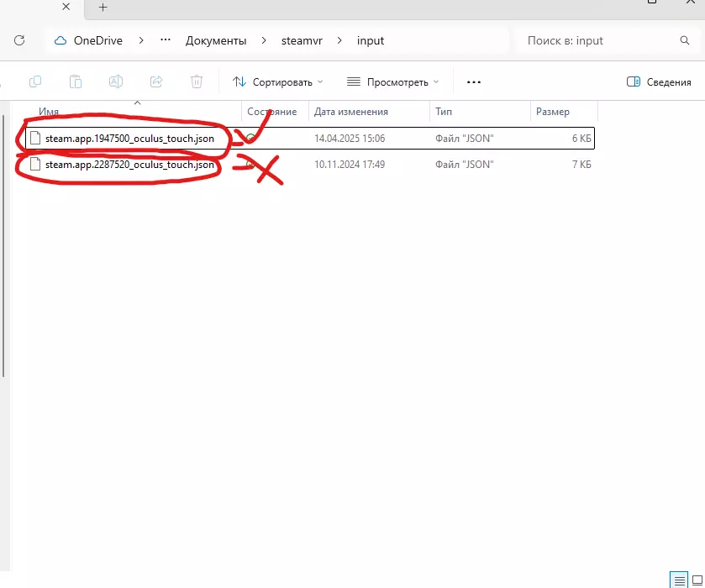Image resolution: width=705 pixels, height=588 pixels.
Task: Switch to large thumbnails view icon
Action: click(x=697, y=580)
